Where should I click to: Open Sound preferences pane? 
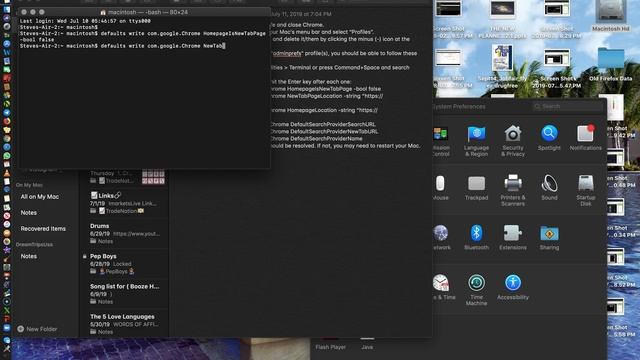pos(549,188)
